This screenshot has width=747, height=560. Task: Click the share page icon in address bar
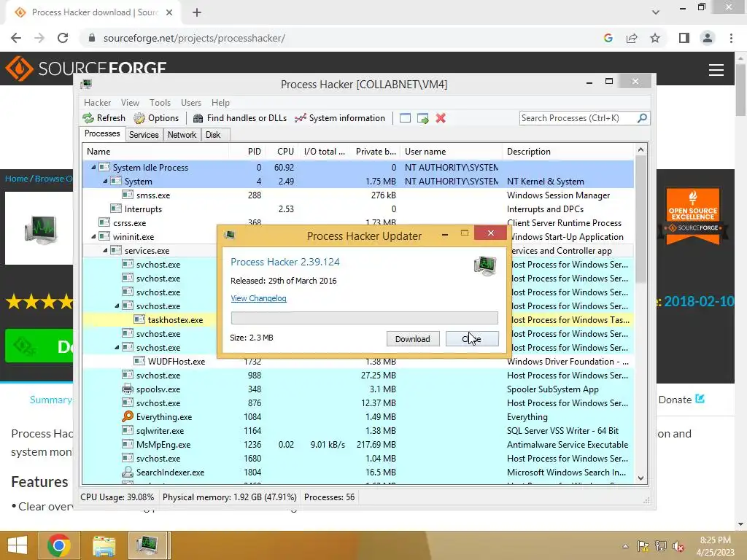tap(632, 38)
